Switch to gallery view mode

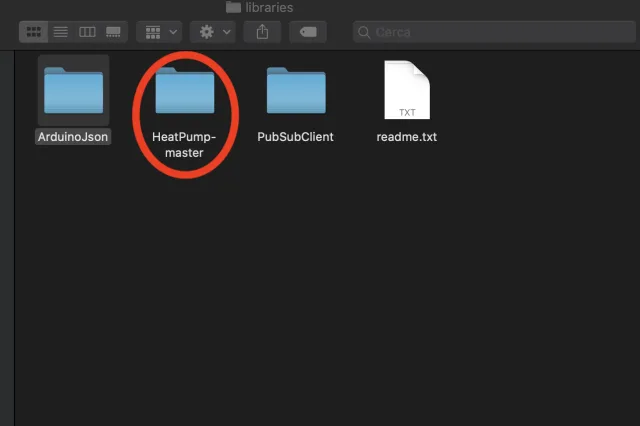[x=114, y=32]
